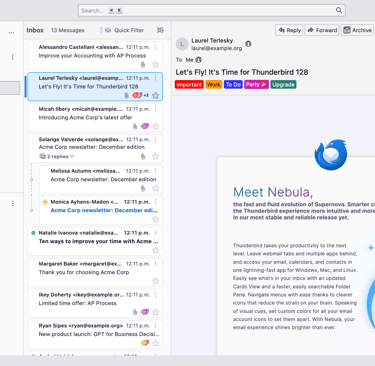Click the search magnifier icon
The height and width of the screenshot is (366, 375).
(x=339, y=10)
